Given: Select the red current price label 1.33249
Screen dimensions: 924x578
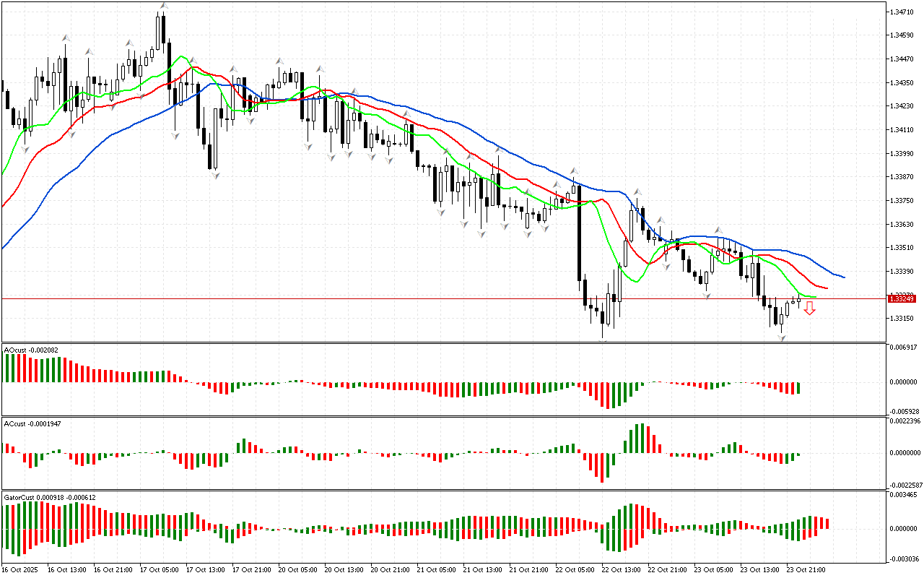Looking at the screenshot, I should (902, 298).
